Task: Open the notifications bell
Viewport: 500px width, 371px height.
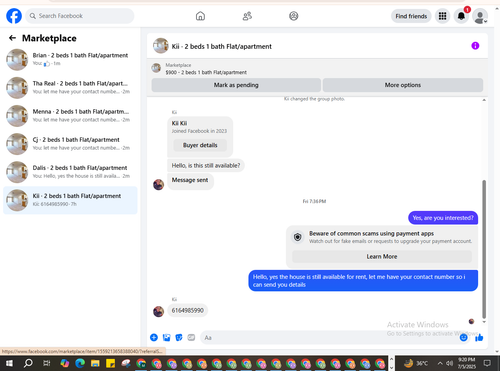Action: (461, 16)
